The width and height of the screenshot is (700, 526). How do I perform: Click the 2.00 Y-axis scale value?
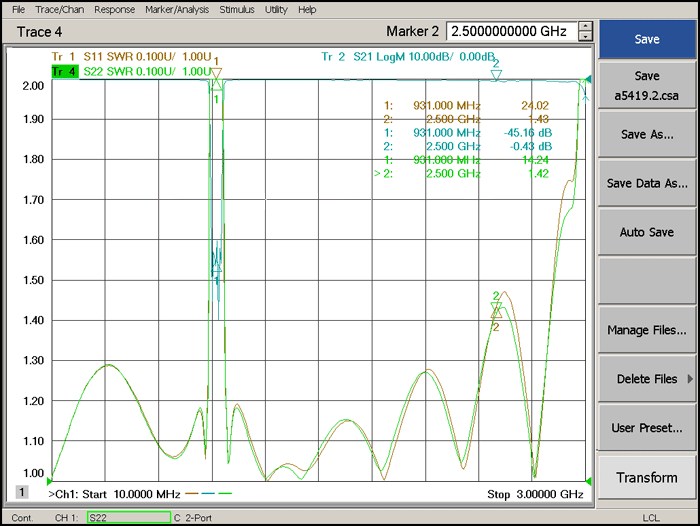[33, 86]
